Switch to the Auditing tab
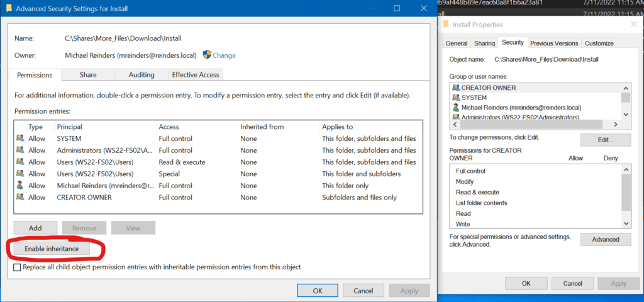Image resolution: width=644 pixels, height=302 pixels. [x=142, y=75]
